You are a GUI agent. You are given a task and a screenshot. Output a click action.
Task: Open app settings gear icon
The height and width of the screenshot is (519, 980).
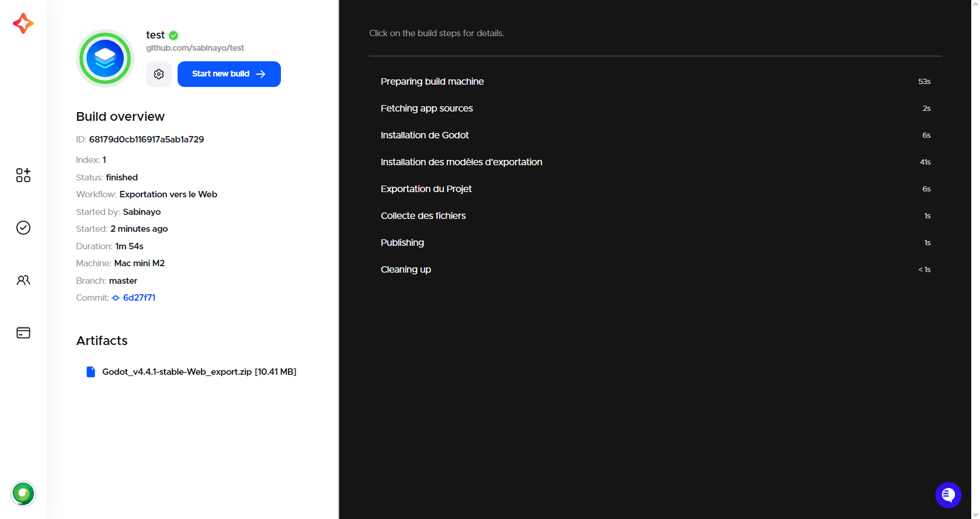[x=159, y=74]
